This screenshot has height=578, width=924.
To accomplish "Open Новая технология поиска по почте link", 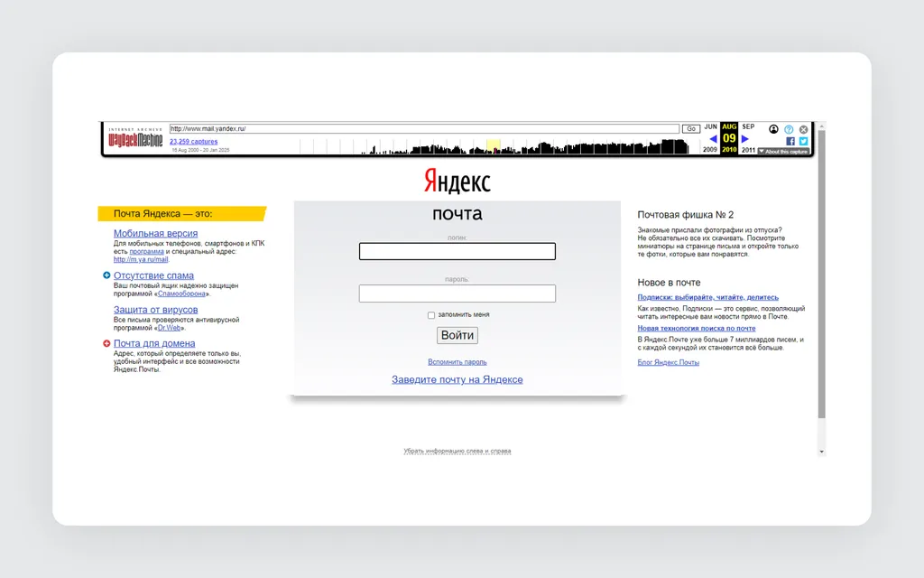I will coord(696,329).
